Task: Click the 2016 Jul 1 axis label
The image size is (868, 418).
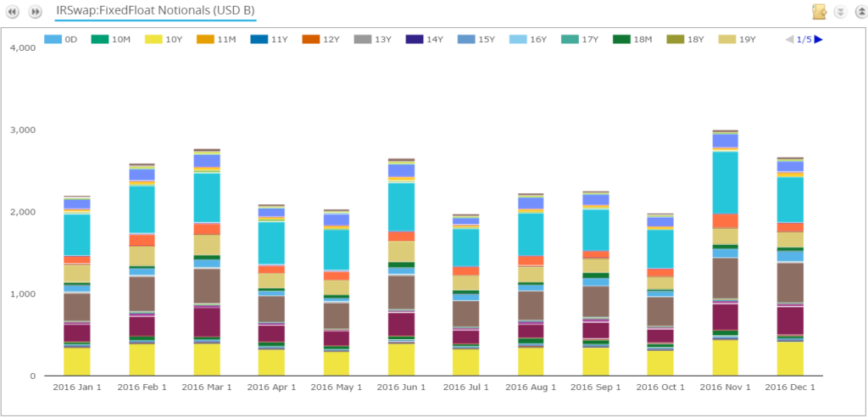Action: (465, 387)
